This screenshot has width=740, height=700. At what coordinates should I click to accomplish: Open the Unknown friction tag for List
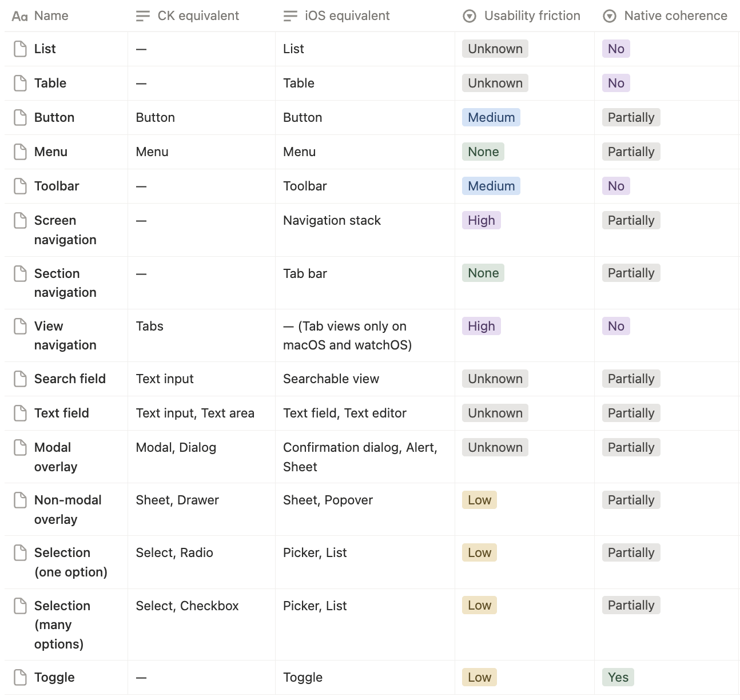coord(494,49)
